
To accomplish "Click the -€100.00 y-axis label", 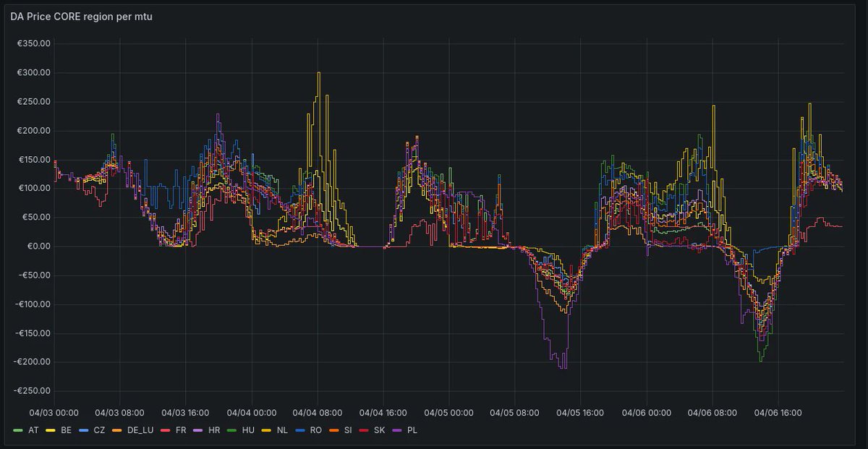I will pyautogui.click(x=33, y=304).
